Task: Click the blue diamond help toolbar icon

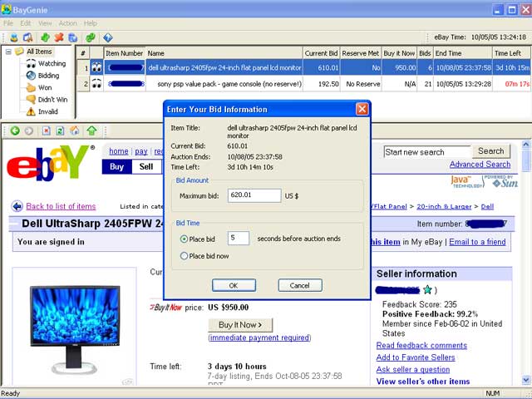Action: click(108, 37)
